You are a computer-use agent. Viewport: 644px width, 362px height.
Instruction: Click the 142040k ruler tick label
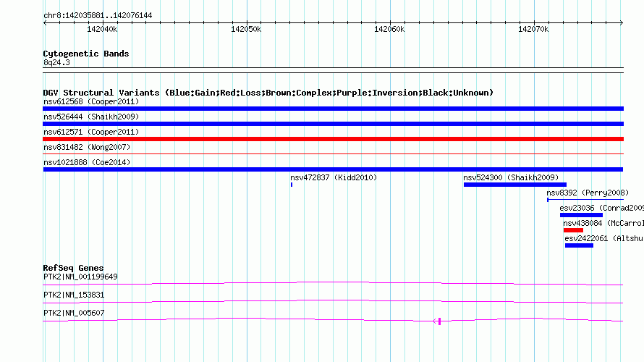point(102,29)
